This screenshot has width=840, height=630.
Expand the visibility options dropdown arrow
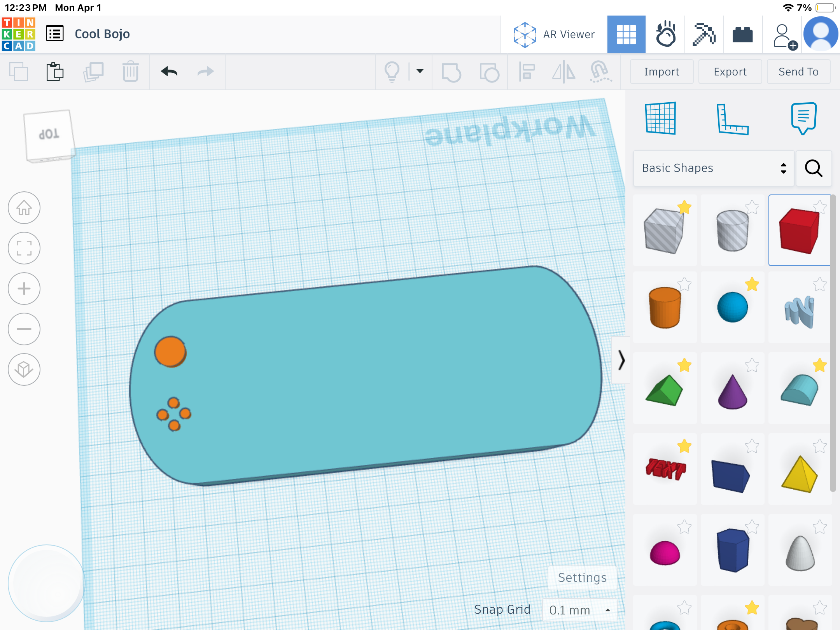click(x=420, y=71)
